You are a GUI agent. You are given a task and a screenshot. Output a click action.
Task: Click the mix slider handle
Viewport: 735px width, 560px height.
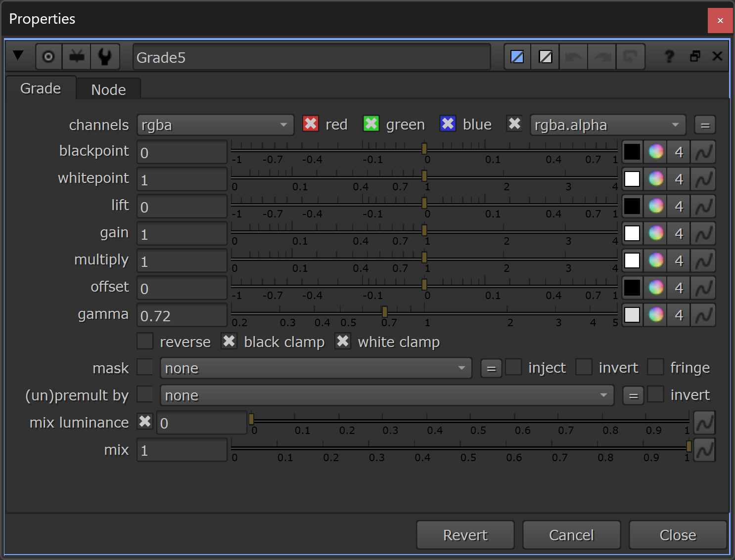[689, 446]
